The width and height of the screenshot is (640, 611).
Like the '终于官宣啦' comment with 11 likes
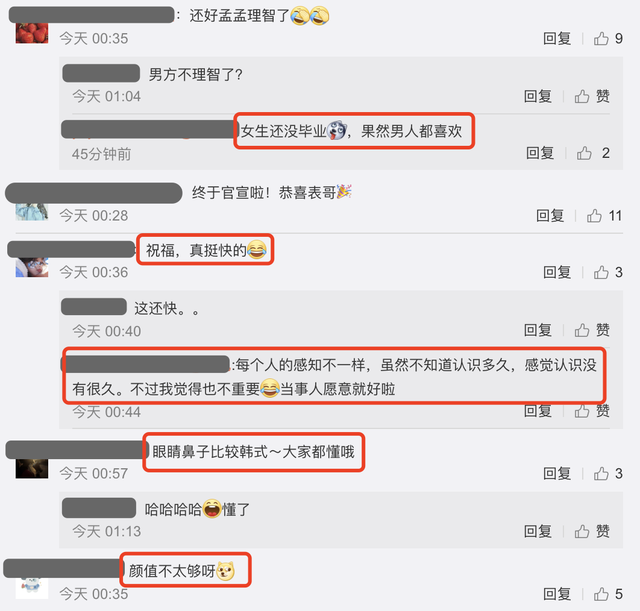594,216
